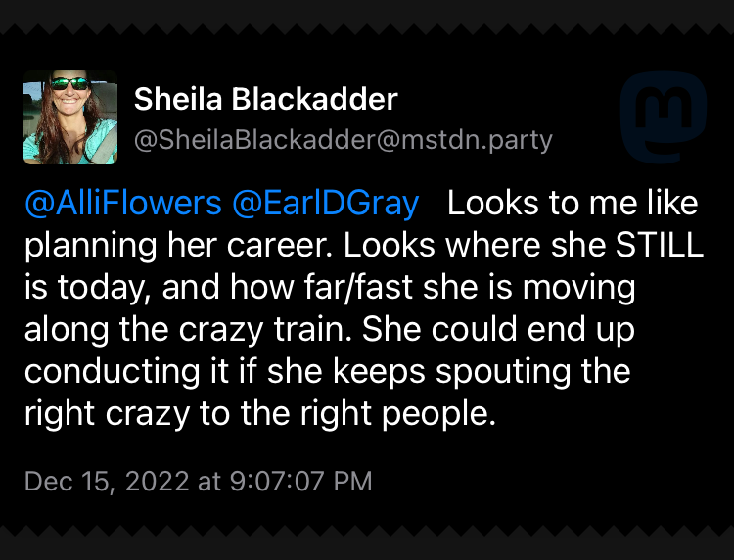Image resolution: width=734 pixels, height=560 pixels.
Task: Click the words "Looks to me like"
Action: pyautogui.click(x=573, y=204)
